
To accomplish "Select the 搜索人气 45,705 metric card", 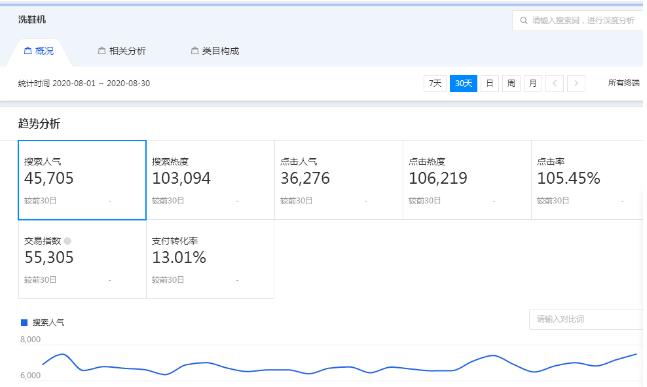I will tap(82, 180).
